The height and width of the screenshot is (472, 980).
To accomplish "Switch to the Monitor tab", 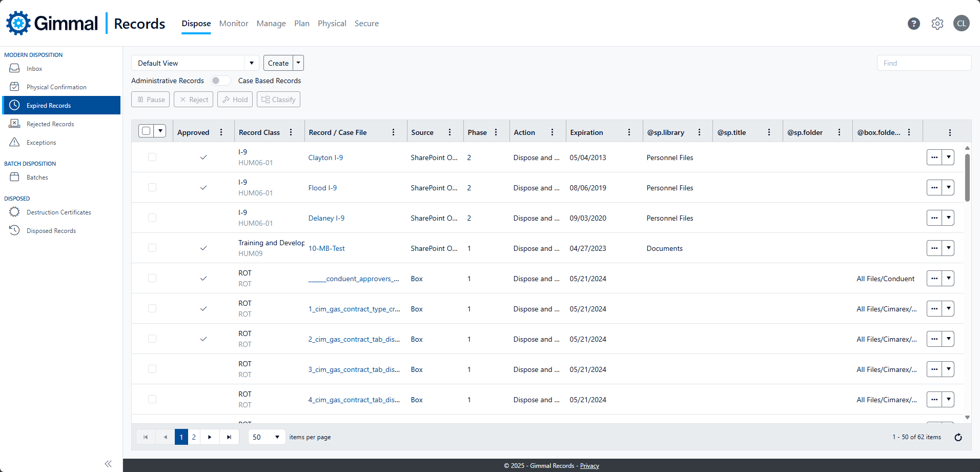I will coord(234,24).
